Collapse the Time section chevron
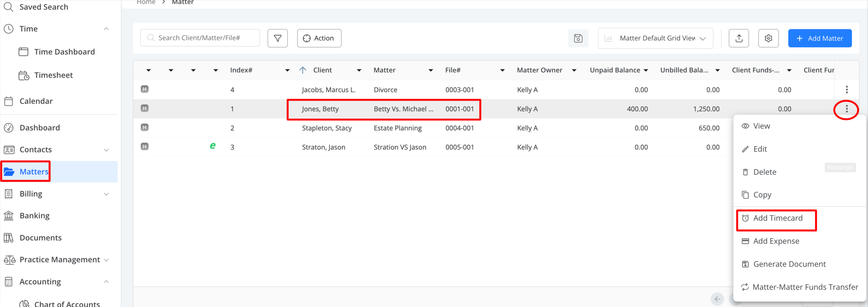The height and width of the screenshot is (307, 868). [106, 29]
